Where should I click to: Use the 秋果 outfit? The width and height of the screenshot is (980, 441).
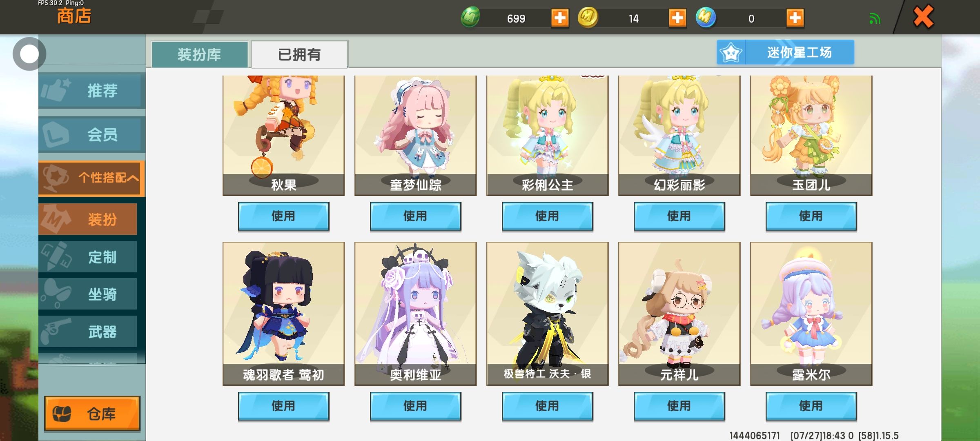(x=284, y=216)
